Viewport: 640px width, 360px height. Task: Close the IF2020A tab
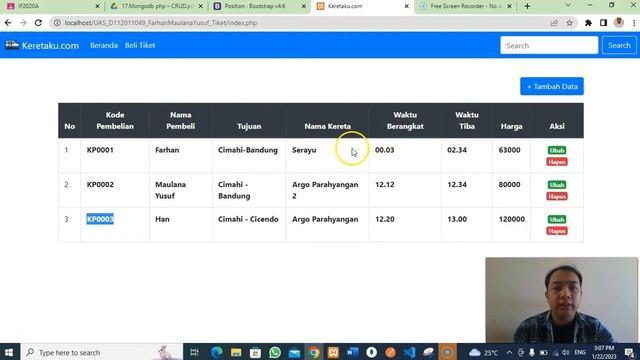click(x=98, y=6)
